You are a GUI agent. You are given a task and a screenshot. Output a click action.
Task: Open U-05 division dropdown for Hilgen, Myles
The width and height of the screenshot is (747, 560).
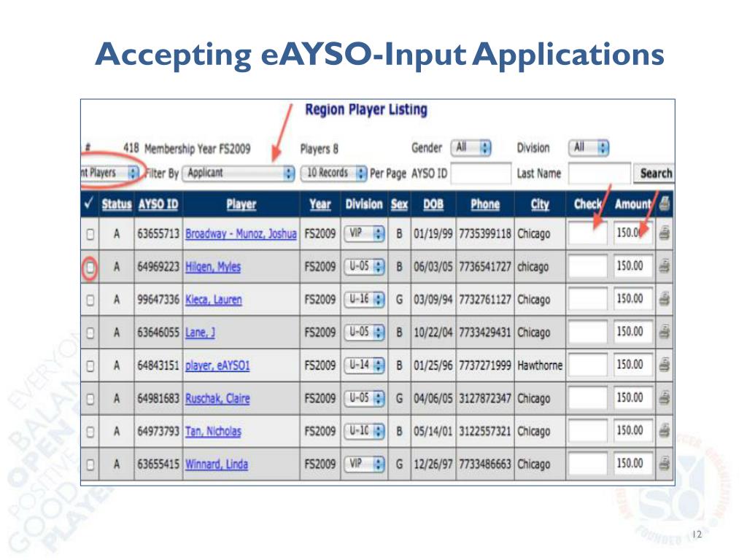(365, 266)
